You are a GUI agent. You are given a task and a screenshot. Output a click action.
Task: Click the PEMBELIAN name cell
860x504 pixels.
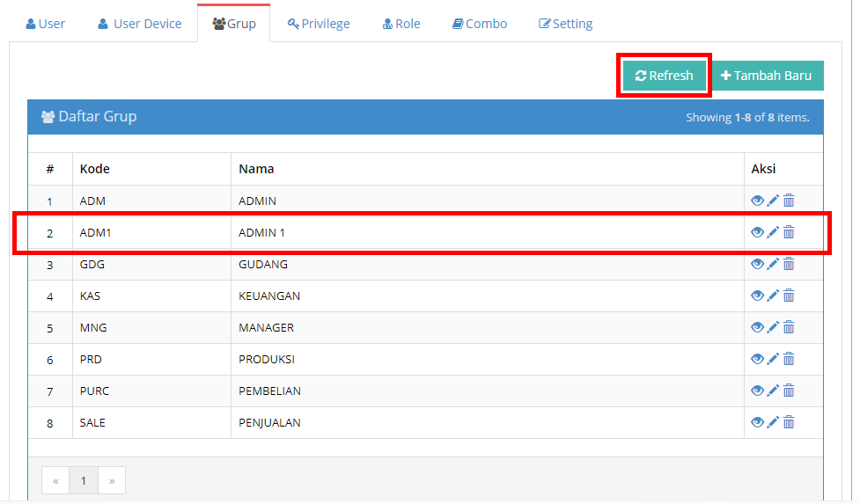[488, 391]
